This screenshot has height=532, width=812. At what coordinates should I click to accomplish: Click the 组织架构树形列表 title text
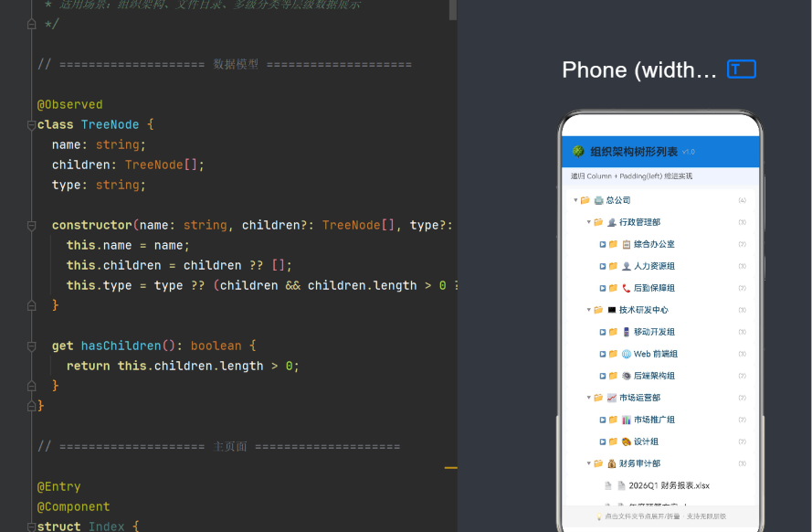click(634, 151)
